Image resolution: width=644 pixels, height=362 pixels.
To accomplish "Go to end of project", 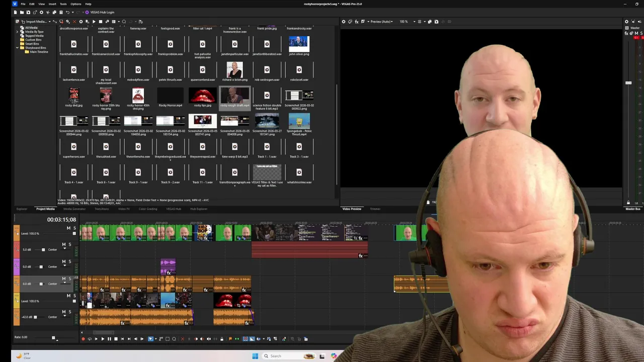I will (129, 339).
